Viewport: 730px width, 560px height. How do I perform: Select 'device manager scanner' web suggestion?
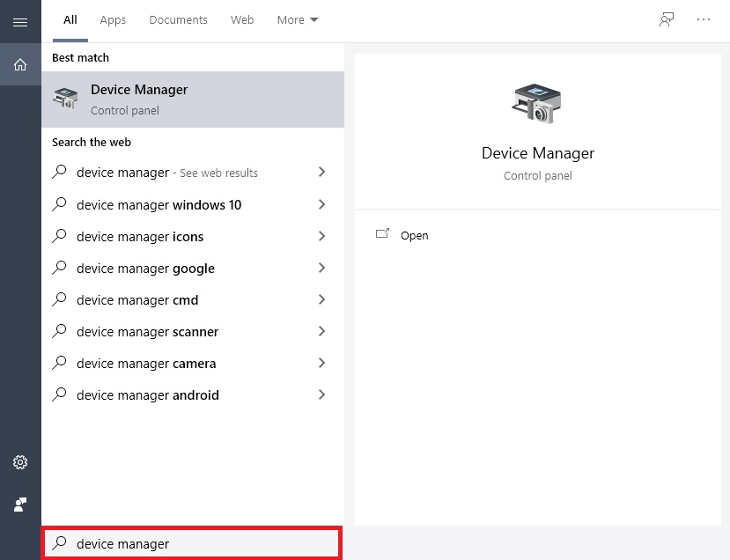(x=147, y=332)
